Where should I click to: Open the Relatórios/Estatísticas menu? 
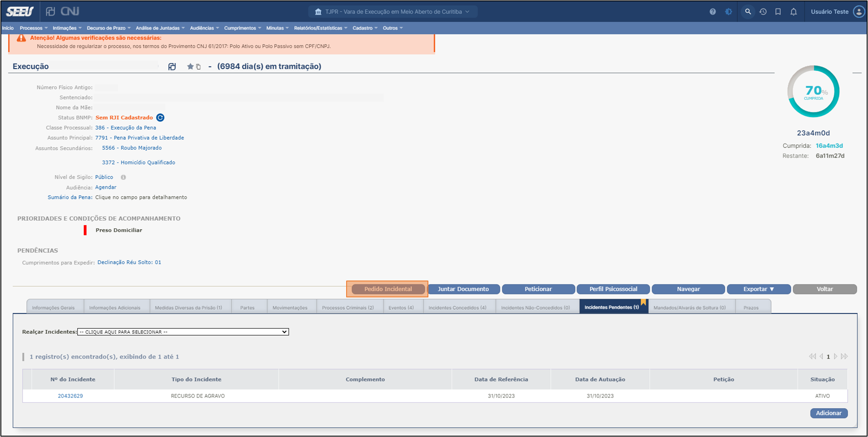tap(321, 28)
